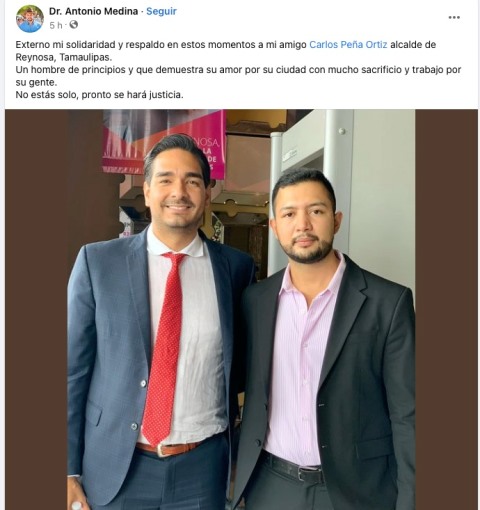Click the 'No estás solo' closing line
This screenshot has height=510, width=480.
[99, 95]
